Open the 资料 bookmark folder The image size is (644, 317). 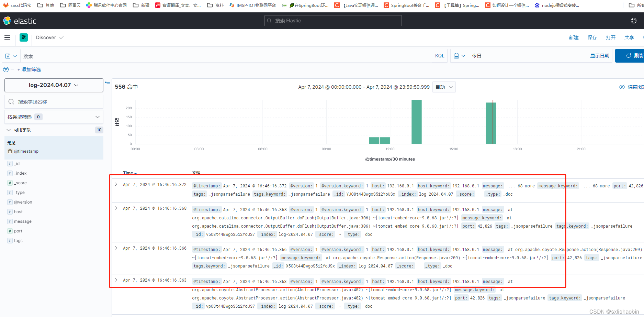pyautogui.click(x=215, y=5)
